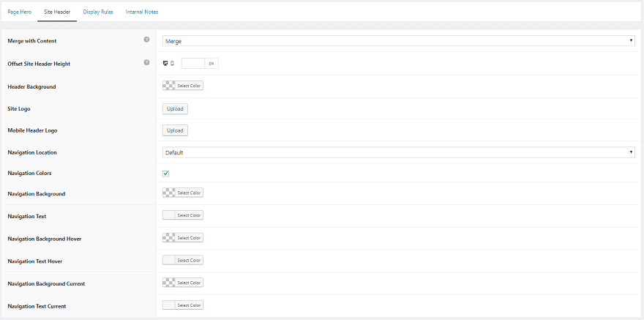Screen dimensions: 644x320
Task: Choose Navigation Background Current color
Action: pos(182,283)
